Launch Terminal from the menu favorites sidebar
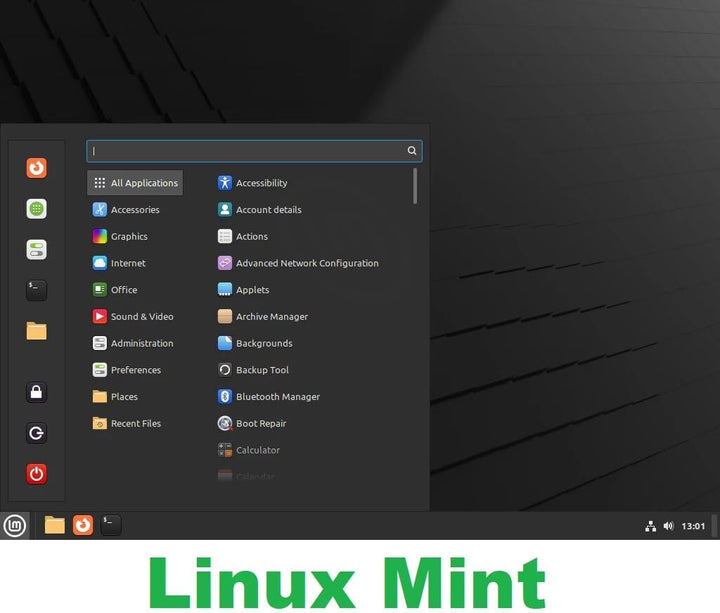 [x=36, y=290]
